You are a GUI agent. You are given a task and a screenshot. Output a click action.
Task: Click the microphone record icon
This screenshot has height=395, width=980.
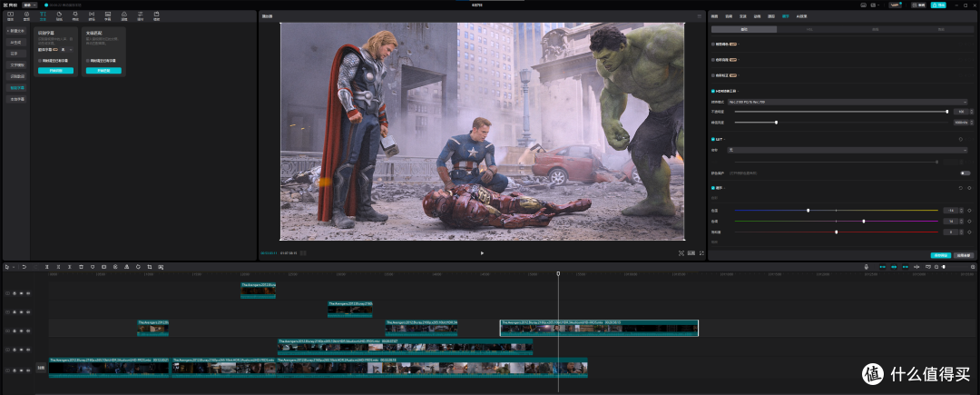[867, 267]
